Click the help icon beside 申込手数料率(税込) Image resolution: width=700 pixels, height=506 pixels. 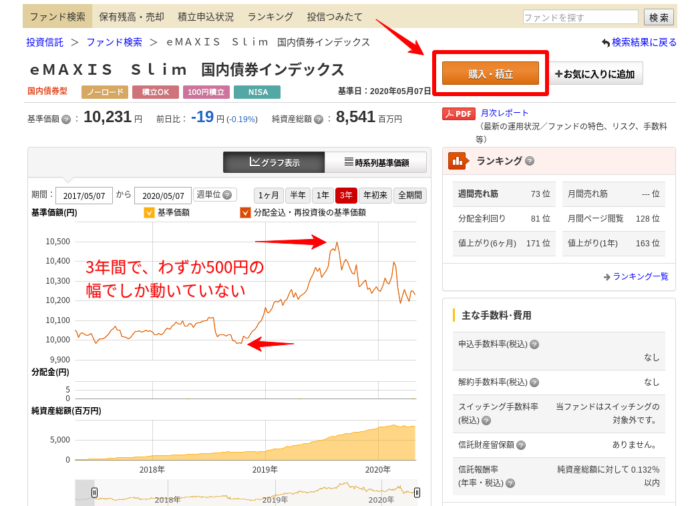[534, 344]
